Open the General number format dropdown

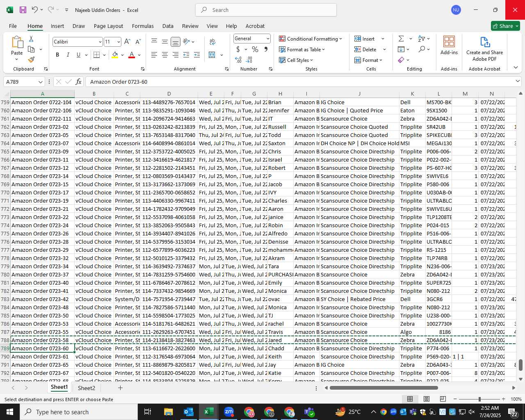coord(268,39)
